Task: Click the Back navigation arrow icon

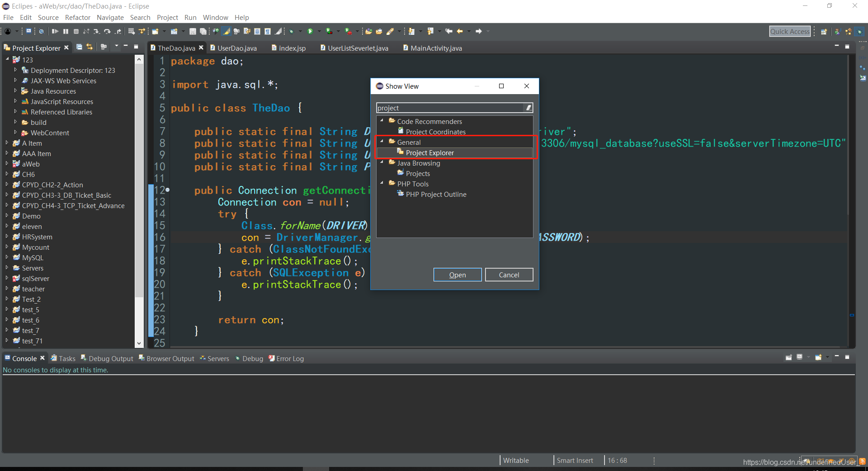Action: [460, 31]
